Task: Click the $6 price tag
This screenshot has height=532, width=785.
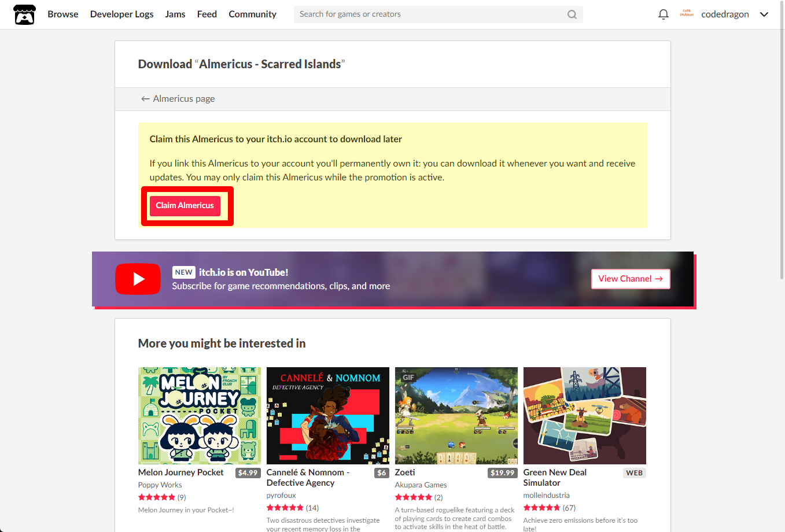Action: [x=382, y=473]
